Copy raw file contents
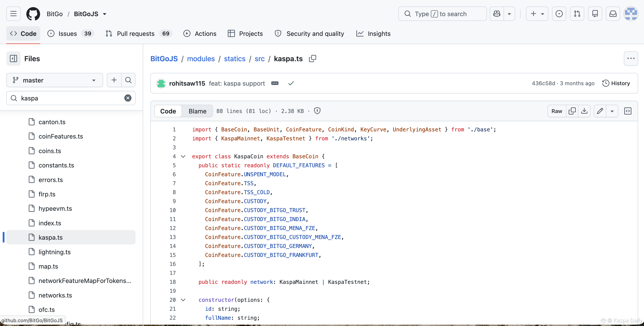The height and width of the screenshot is (326, 644). point(572,111)
